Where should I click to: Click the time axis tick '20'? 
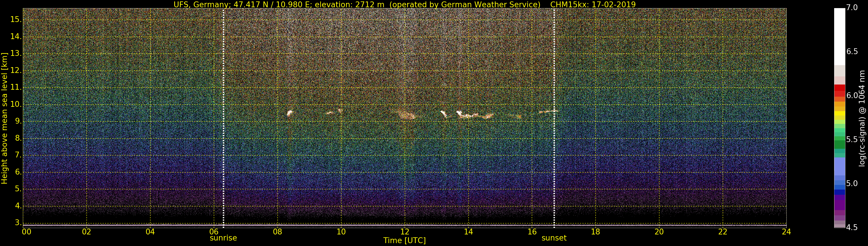click(x=659, y=232)
